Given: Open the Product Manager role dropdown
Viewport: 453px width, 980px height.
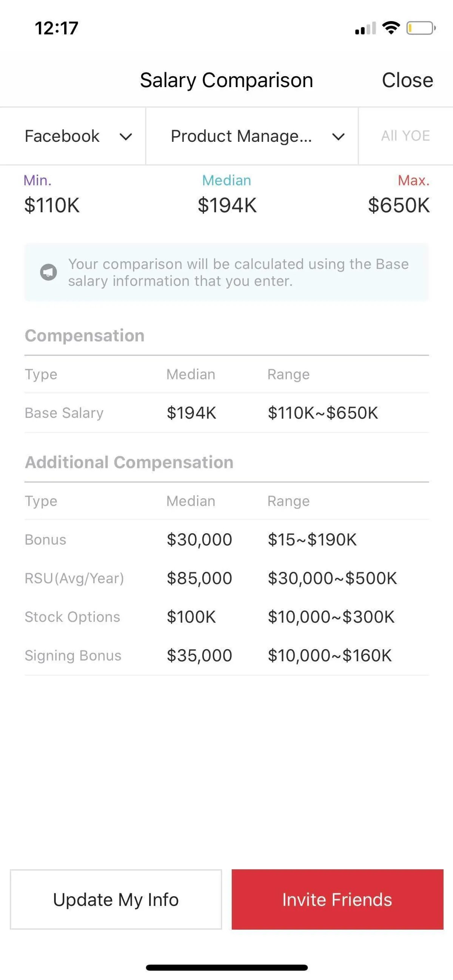Looking at the screenshot, I should pyautogui.click(x=251, y=136).
